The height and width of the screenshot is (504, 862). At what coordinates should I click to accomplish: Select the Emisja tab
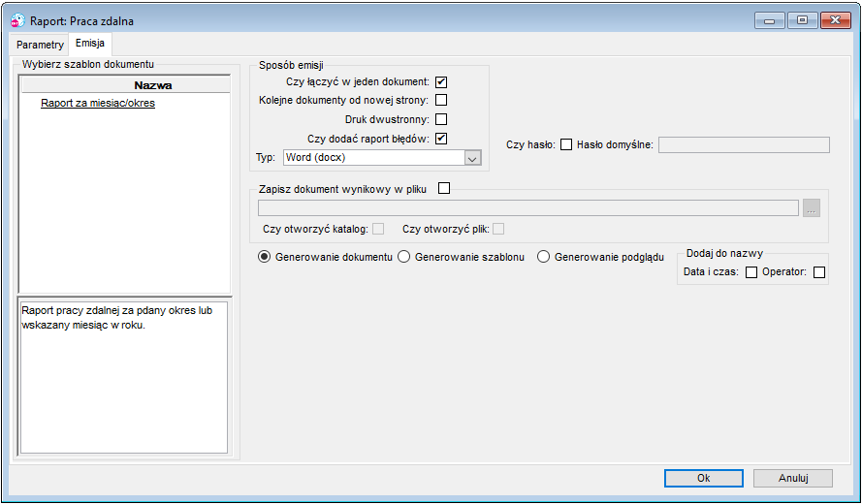[90, 43]
